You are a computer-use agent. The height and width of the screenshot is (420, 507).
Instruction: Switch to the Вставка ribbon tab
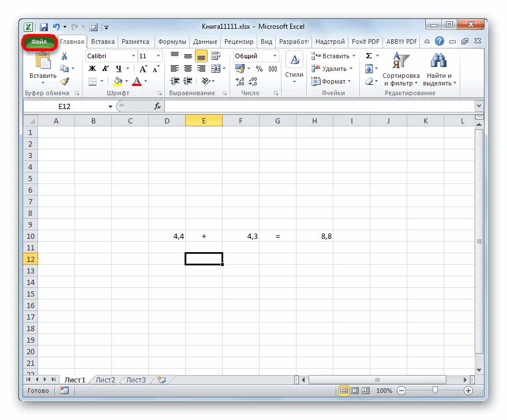(x=103, y=42)
